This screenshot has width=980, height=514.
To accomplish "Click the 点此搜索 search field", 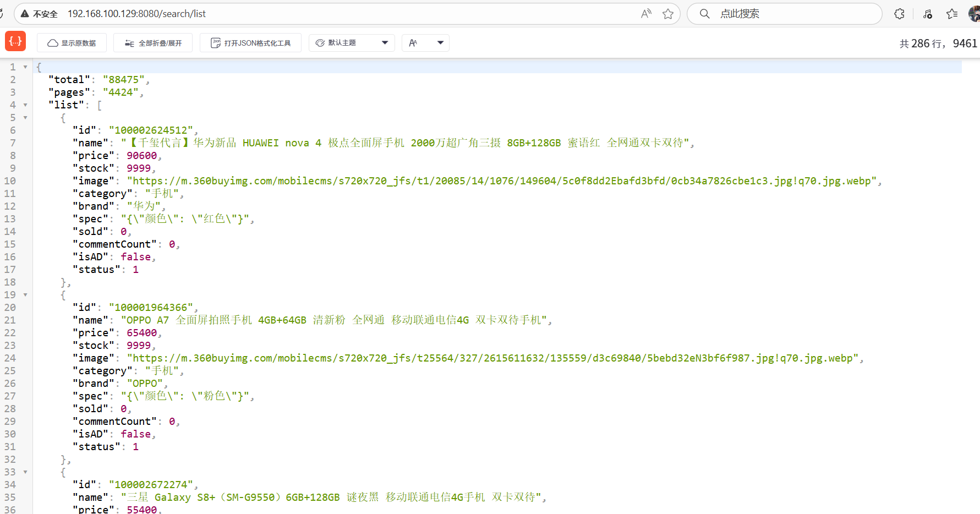I will (x=785, y=14).
